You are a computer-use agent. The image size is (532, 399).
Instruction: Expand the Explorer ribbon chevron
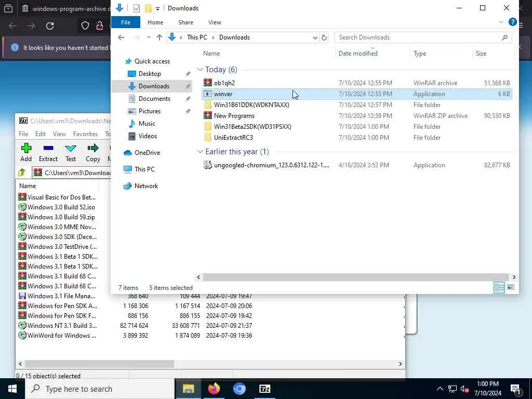501,22
